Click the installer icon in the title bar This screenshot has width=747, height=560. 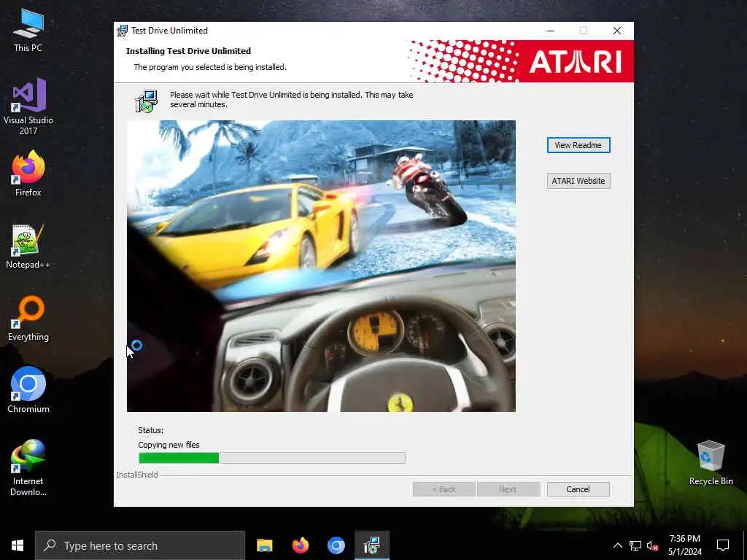(123, 31)
